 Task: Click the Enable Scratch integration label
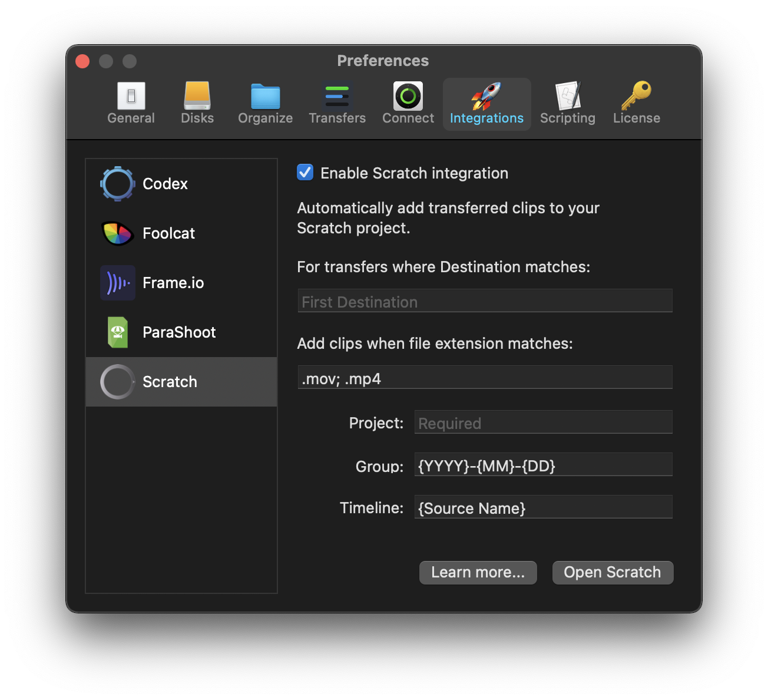click(x=414, y=173)
